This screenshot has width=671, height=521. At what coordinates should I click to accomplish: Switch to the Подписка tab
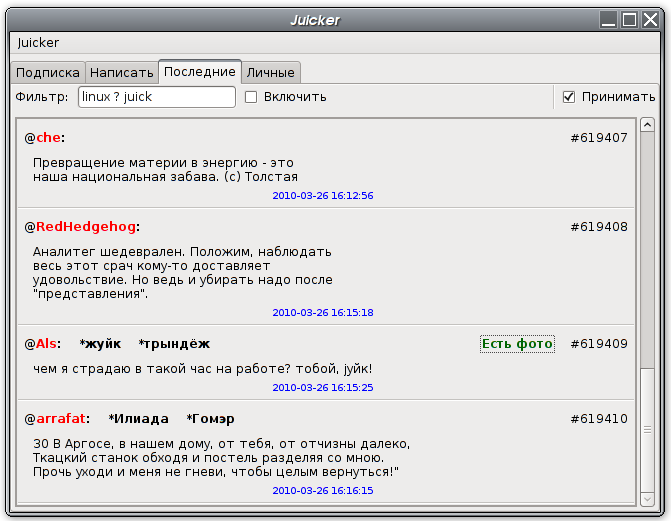pos(48,73)
